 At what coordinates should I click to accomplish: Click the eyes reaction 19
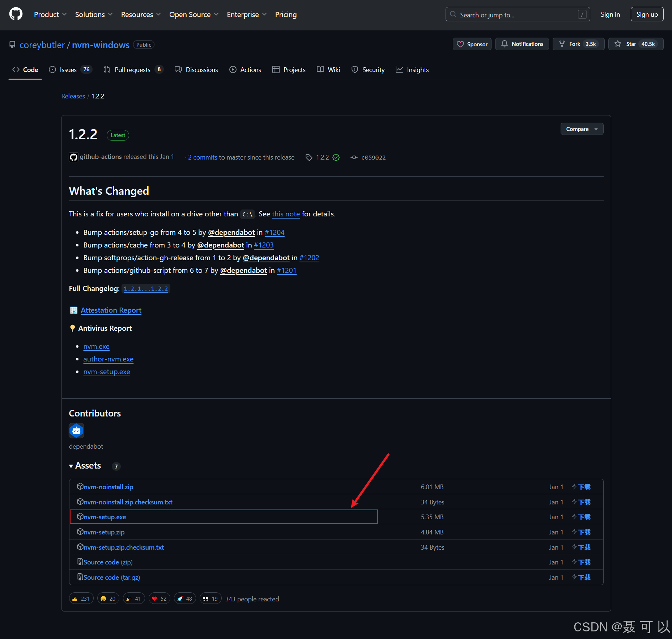click(x=210, y=599)
